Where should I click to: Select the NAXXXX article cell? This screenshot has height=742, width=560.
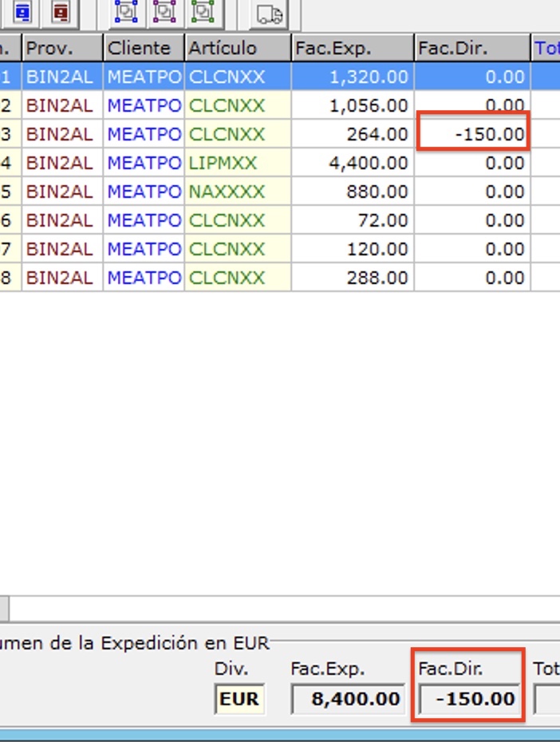(x=238, y=191)
